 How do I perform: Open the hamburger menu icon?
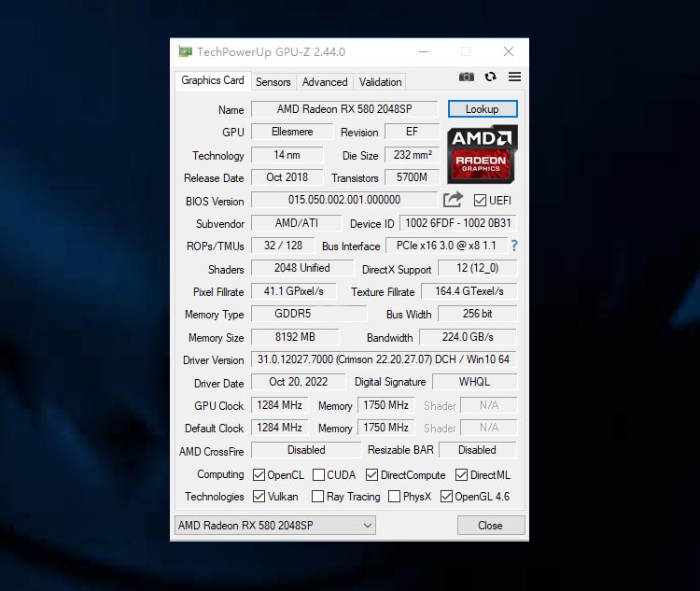coord(514,77)
